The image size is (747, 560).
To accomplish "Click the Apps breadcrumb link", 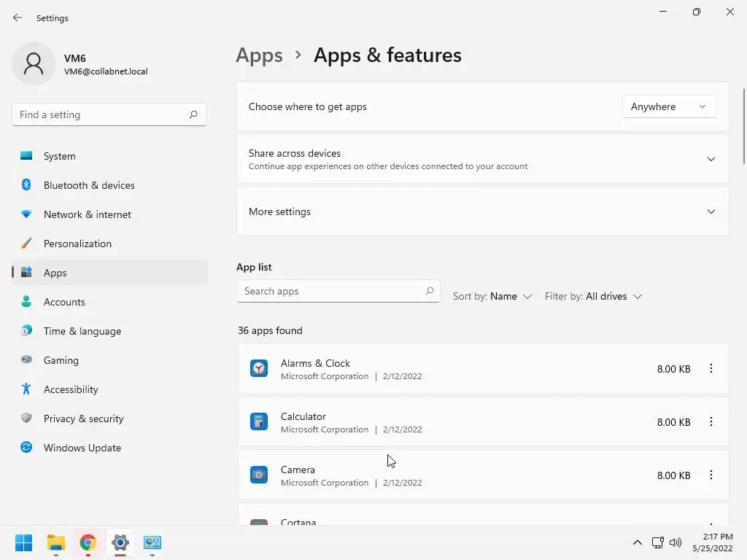I will point(259,55).
